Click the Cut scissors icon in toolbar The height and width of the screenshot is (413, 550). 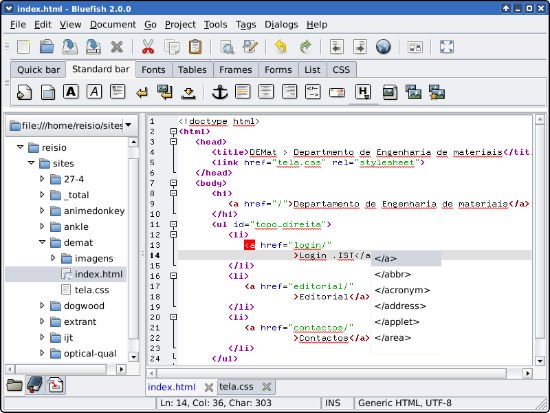(x=148, y=47)
